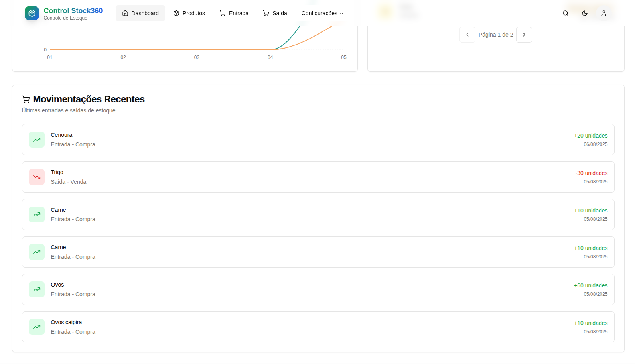Select the Trigo Saída - Venda movement row
635x364 pixels.
(318, 177)
